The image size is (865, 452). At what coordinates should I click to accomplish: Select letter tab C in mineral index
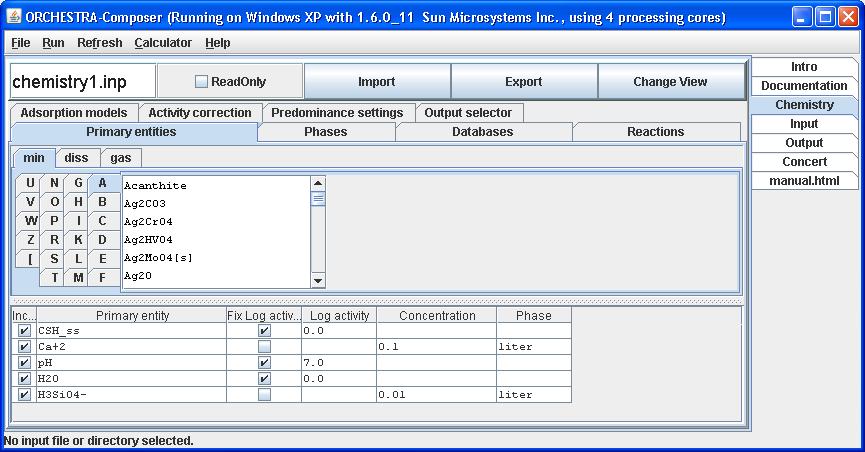[103, 221]
